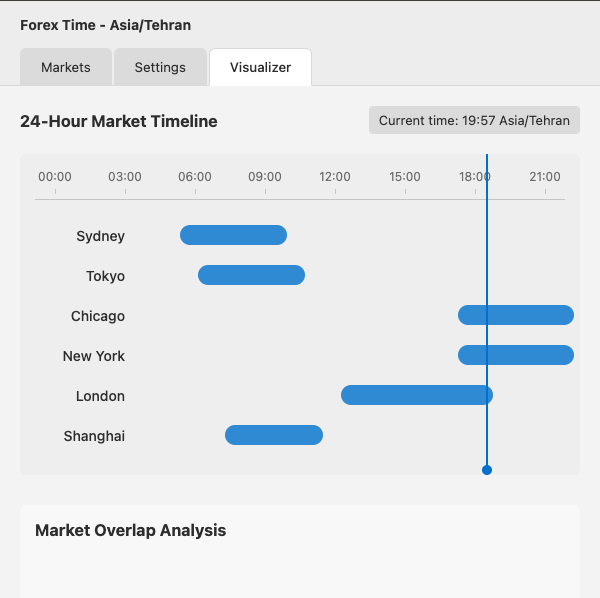The width and height of the screenshot is (600, 598).
Task: Click the 24-Hour Market Timeline heading
Action: (118, 121)
